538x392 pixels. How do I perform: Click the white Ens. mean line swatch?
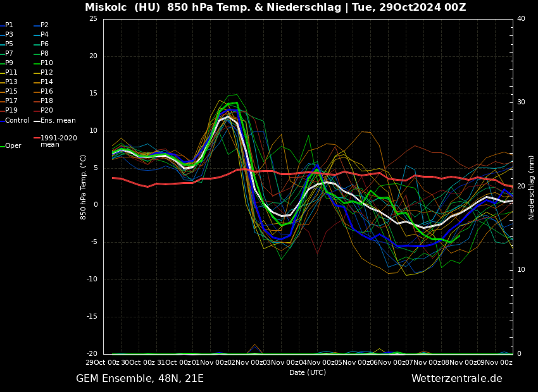click(37, 121)
